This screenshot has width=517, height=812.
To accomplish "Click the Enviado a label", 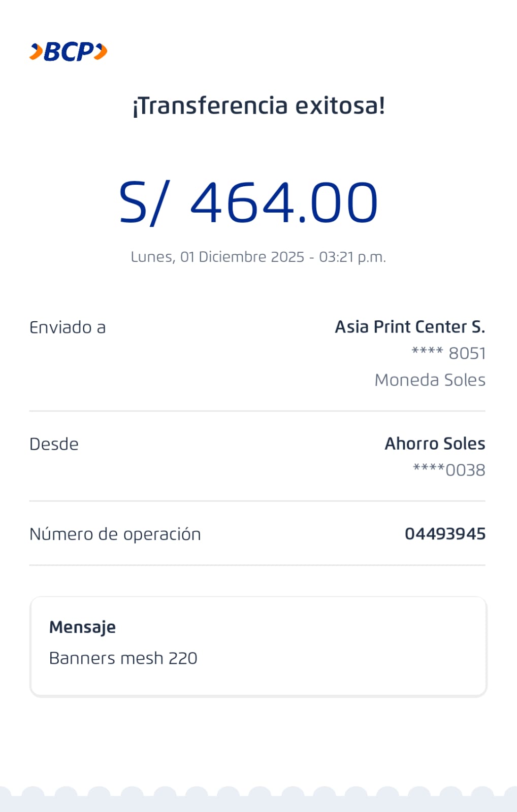I will click(68, 327).
